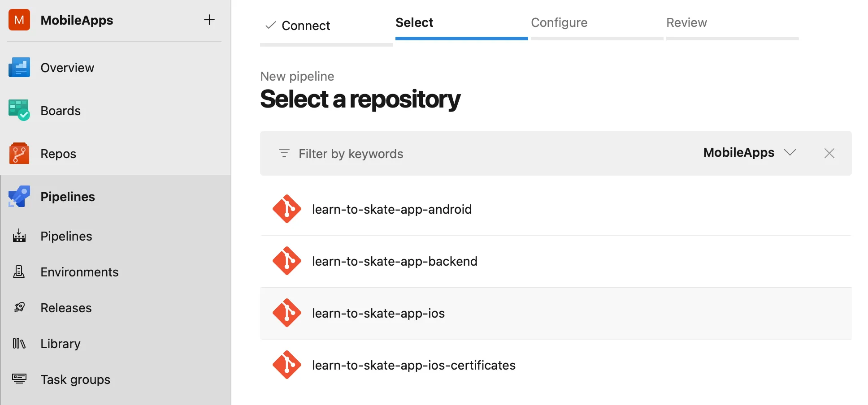Go back to the Connect step
This screenshot has height=405, width=868.
coord(305,26)
